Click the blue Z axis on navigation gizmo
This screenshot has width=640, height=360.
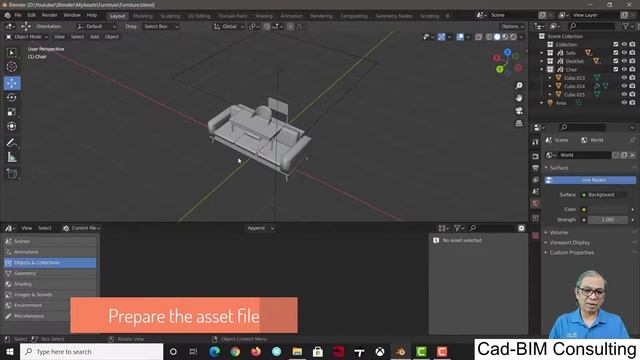(x=507, y=52)
